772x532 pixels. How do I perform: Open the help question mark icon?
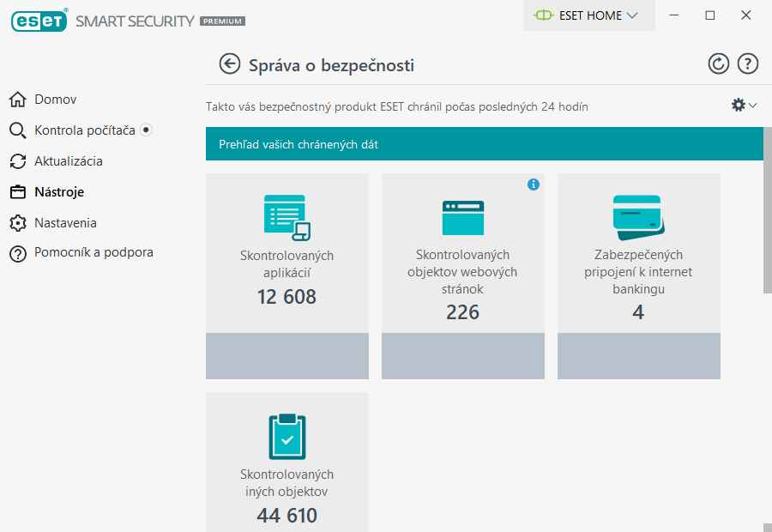[x=747, y=63]
